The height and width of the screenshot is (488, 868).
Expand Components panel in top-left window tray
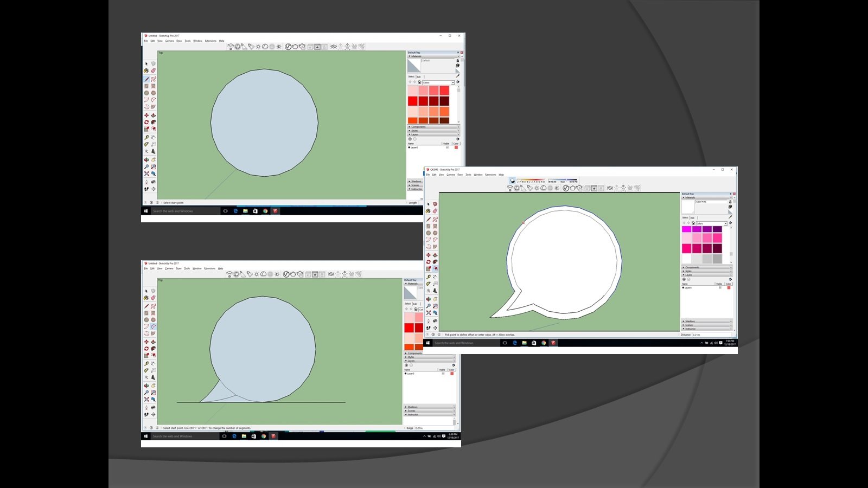pos(433,127)
